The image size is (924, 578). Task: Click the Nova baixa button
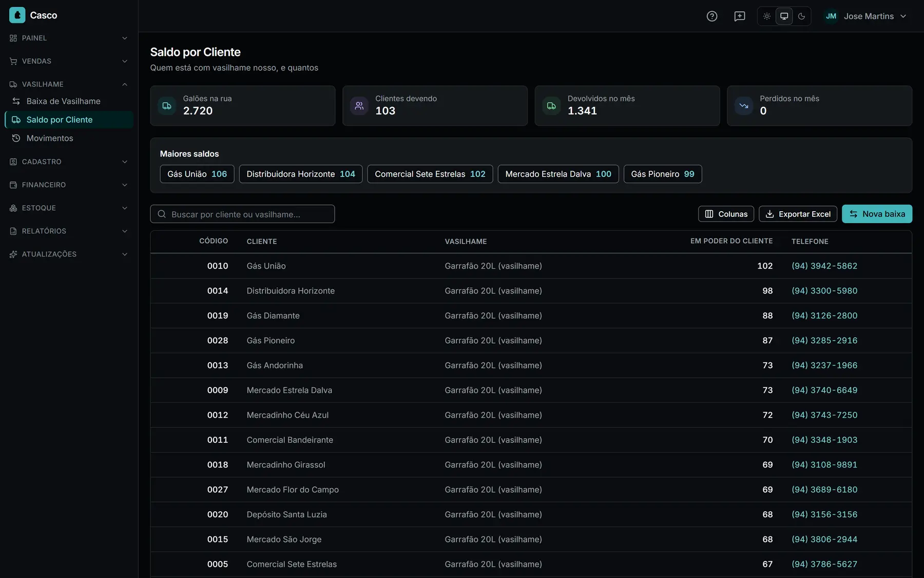pos(877,214)
